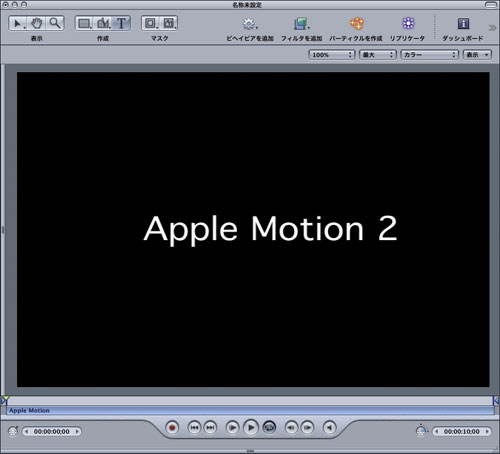Open the カラー channels dropdown

[429, 55]
